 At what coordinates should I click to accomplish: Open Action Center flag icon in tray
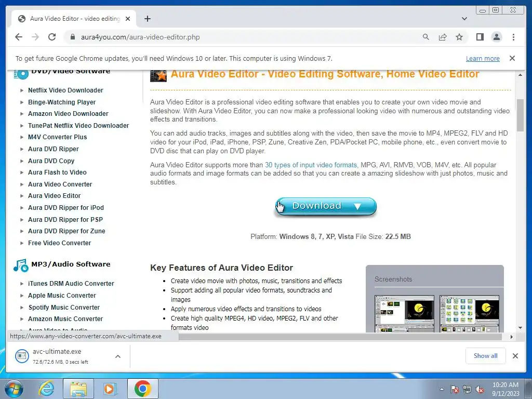tap(455, 390)
